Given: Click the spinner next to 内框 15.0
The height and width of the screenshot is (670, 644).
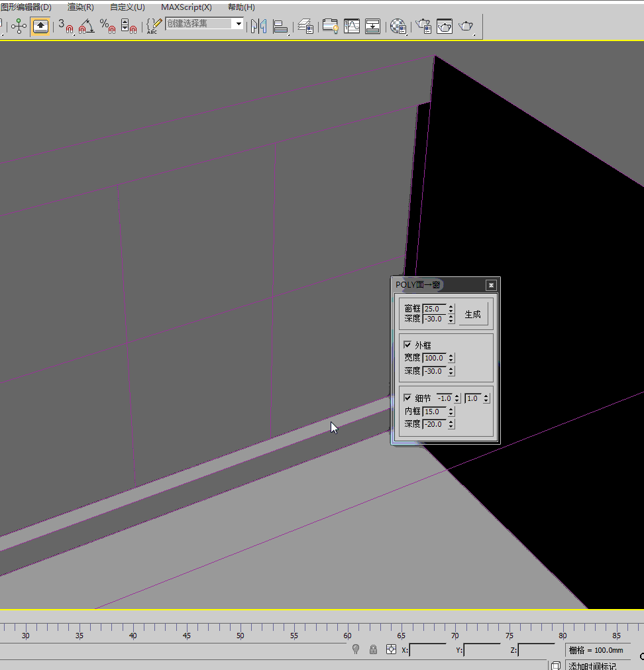Looking at the screenshot, I should coord(451,412).
